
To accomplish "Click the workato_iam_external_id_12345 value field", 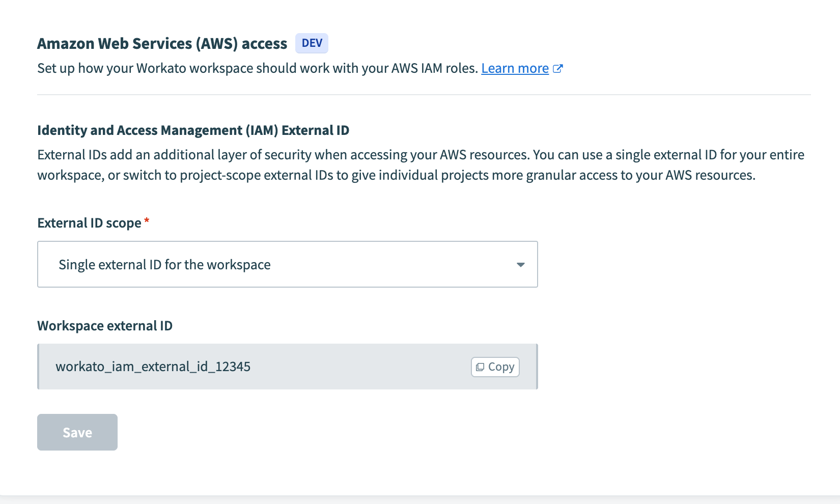I will [x=288, y=367].
